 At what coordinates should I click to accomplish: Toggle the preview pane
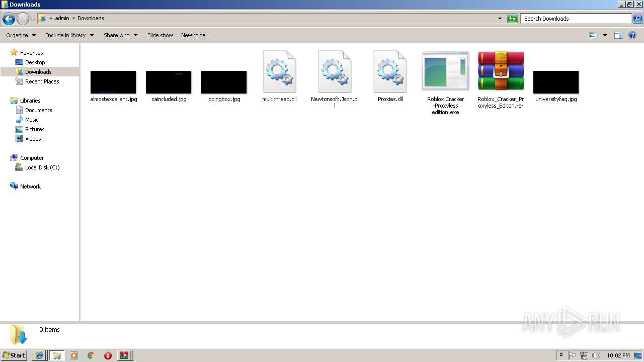point(618,35)
